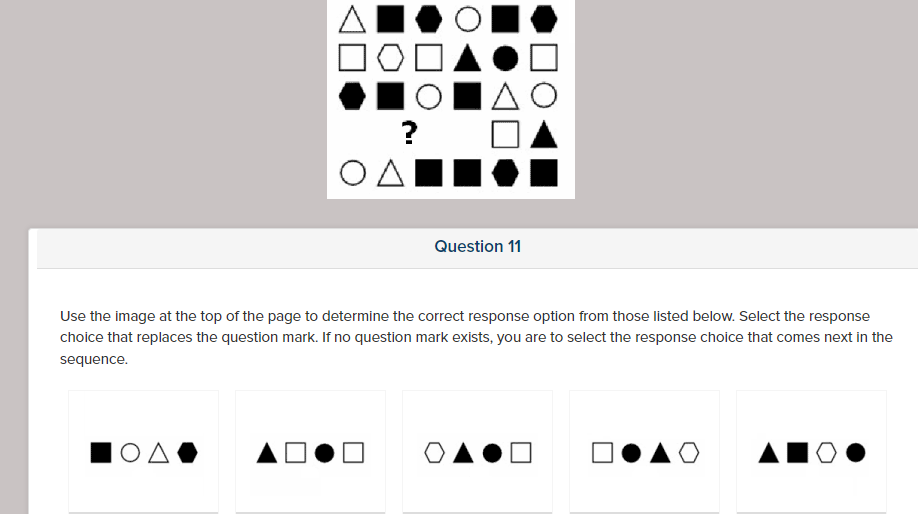The image size is (918, 514).
Task: Select the answer starting with a black square
Action: coord(143,452)
